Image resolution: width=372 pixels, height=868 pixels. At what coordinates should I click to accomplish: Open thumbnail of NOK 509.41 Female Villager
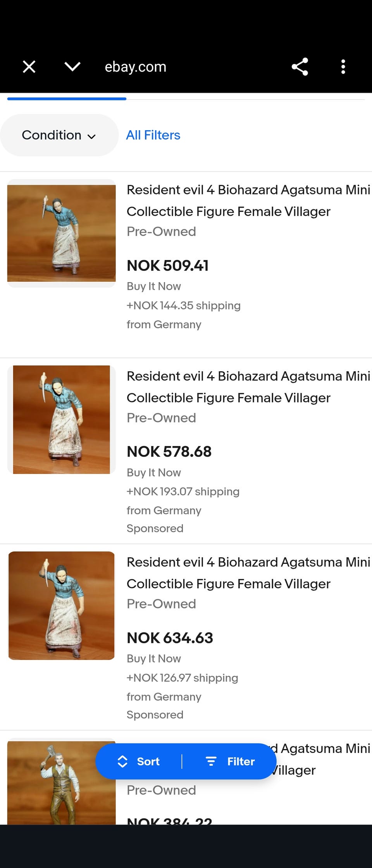(61, 233)
